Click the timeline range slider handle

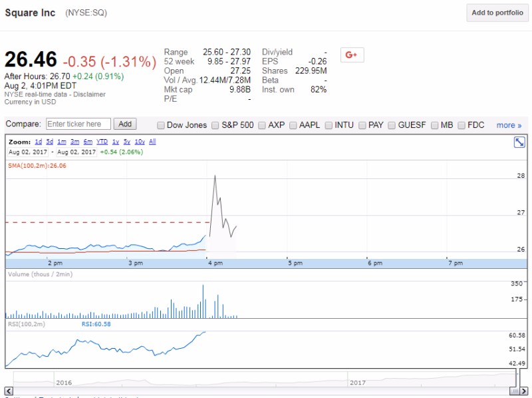coord(515,391)
